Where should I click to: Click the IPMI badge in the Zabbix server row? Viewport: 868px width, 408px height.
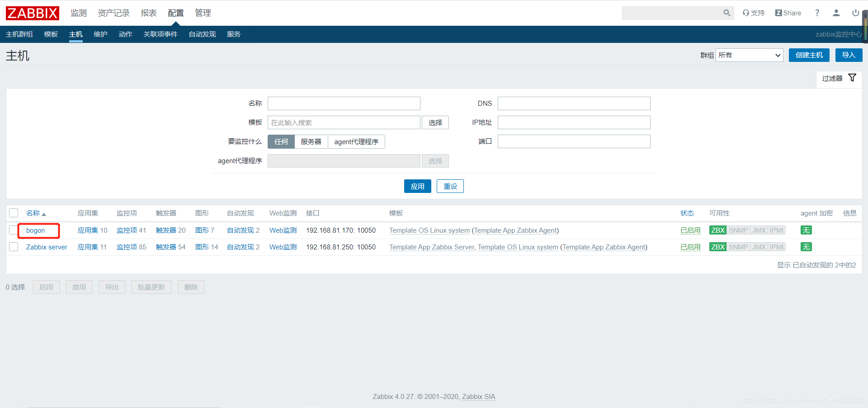777,247
